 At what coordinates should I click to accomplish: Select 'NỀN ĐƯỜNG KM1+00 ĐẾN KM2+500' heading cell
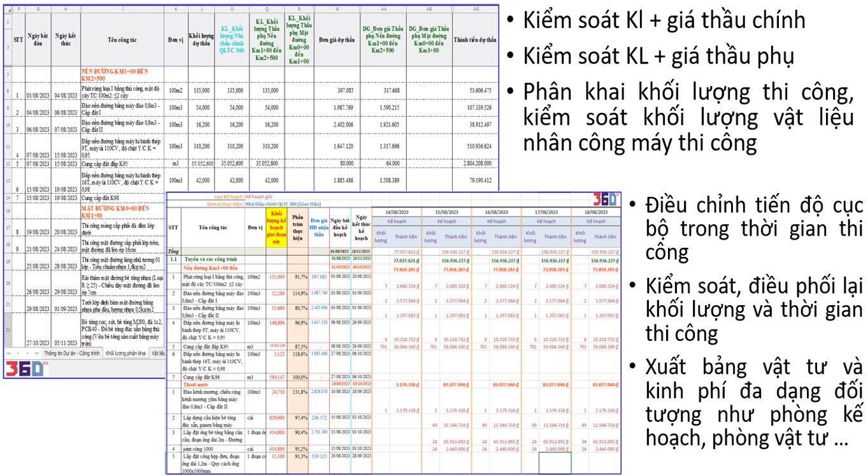[x=122, y=73]
